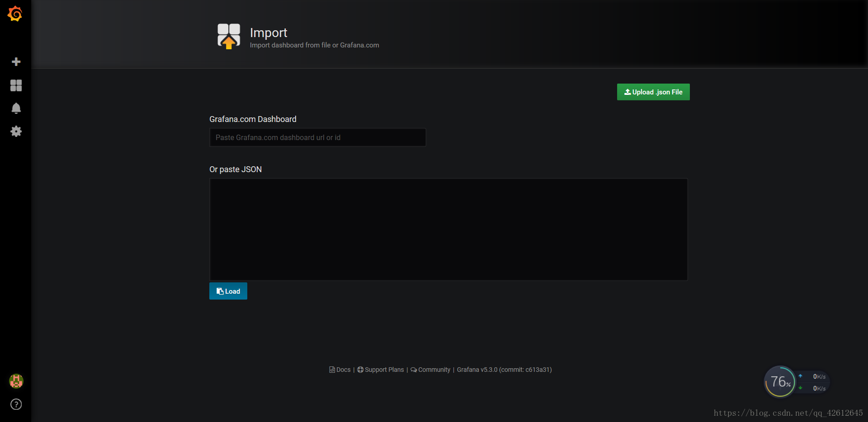Focus the paste JSON text area
The width and height of the screenshot is (868, 422).
[x=448, y=230]
